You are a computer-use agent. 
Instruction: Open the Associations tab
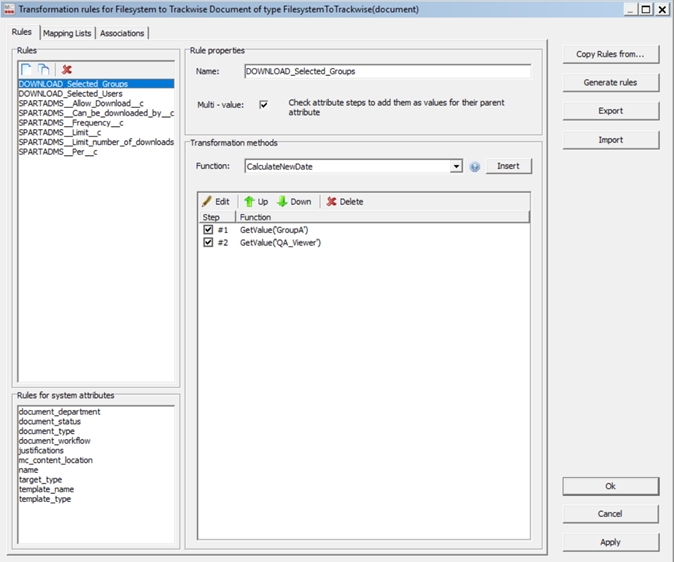point(122,33)
